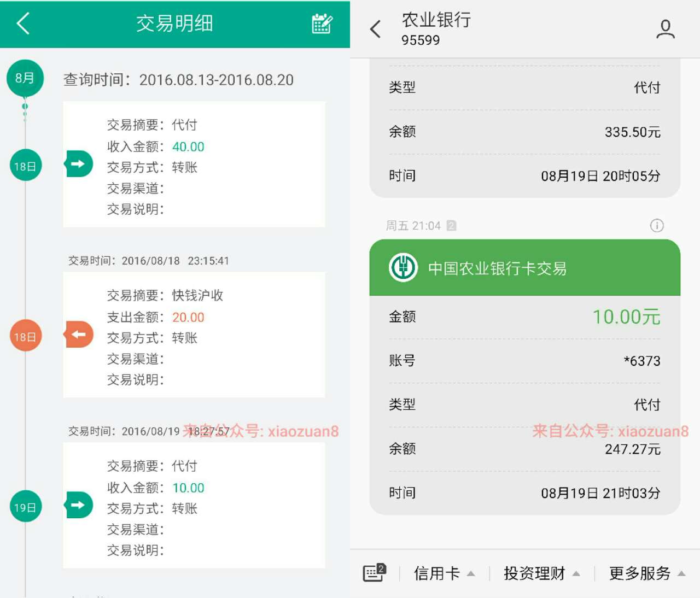Tap the 查询时间 2016.08.13-2016.08.20 range
This screenshot has width=700, height=598.
point(178,80)
